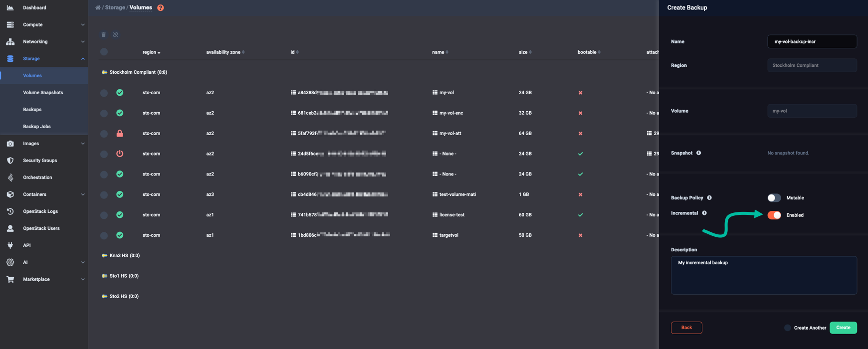Click the AI brain icon
This screenshot has width=868, height=349.
[10, 262]
